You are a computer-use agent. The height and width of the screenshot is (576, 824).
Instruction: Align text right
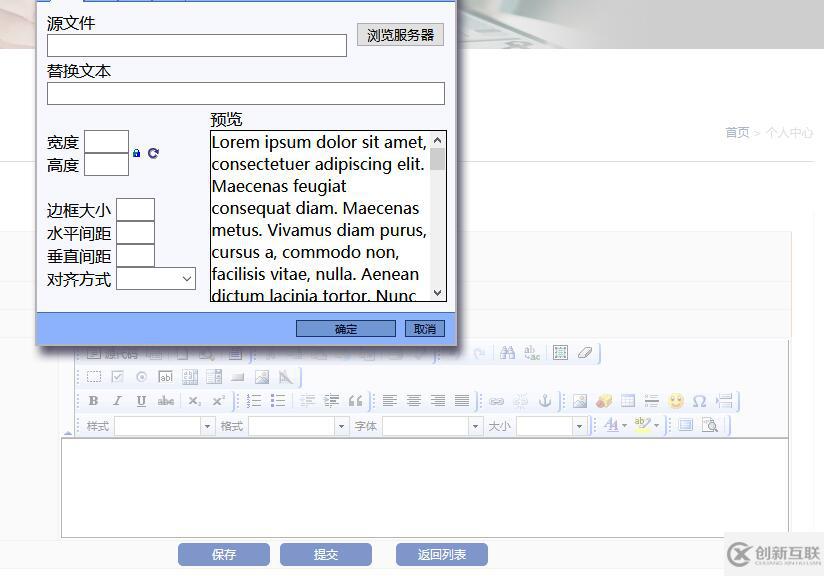click(x=438, y=401)
